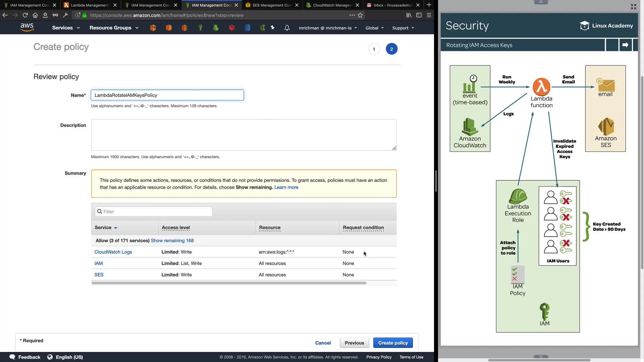644x362 pixels.
Task: Click Show remaining 168 link
Action: (x=172, y=241)
